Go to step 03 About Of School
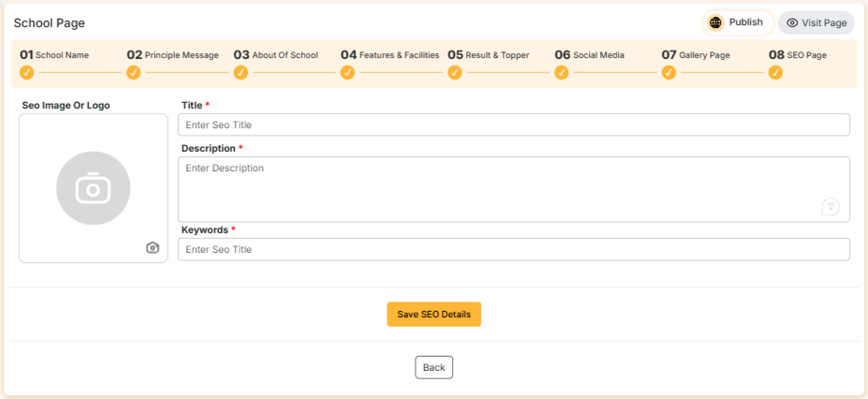Screen dimensions: 868x399 tap(276, 55)
